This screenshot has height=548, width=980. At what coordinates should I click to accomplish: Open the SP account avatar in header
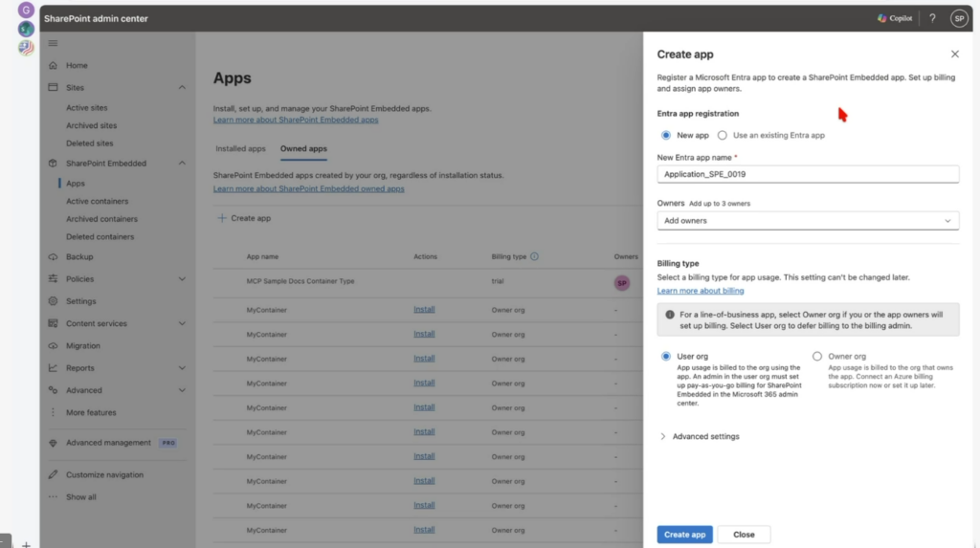(x=959, y=18)
